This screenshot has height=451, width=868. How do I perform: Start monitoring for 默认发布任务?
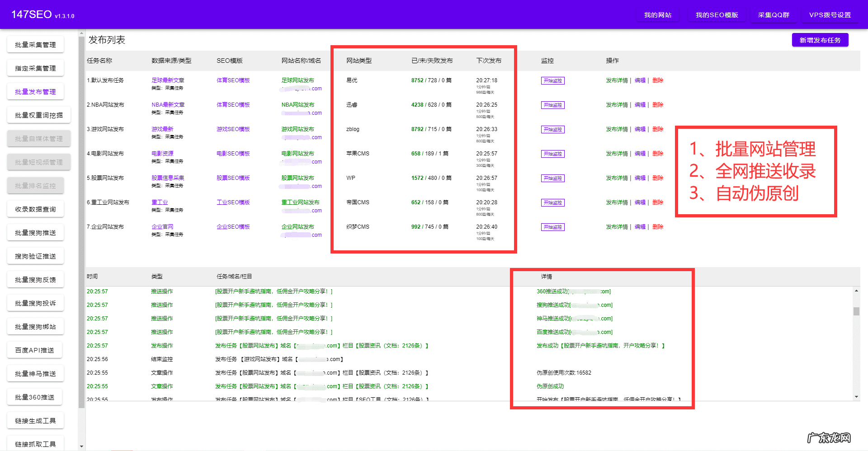click(552, 81)
